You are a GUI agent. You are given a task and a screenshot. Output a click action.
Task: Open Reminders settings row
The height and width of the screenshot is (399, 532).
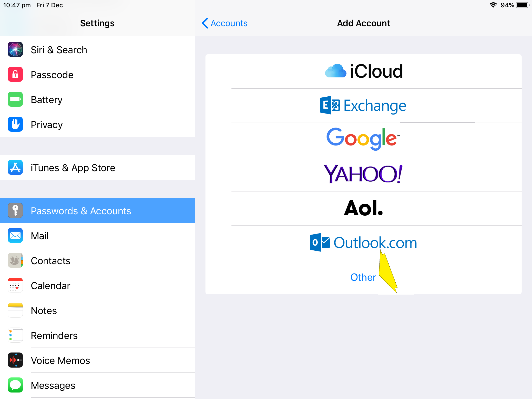tap(54, 335)
